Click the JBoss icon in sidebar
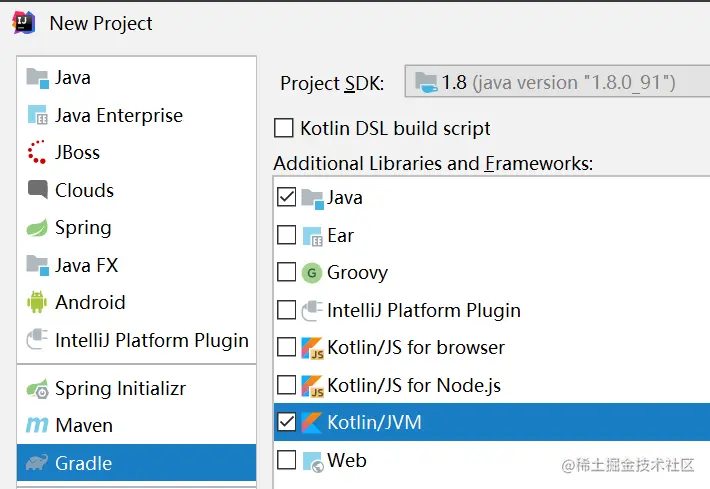The width and height of the screenshot is (710, 489). tap(38, 153)
